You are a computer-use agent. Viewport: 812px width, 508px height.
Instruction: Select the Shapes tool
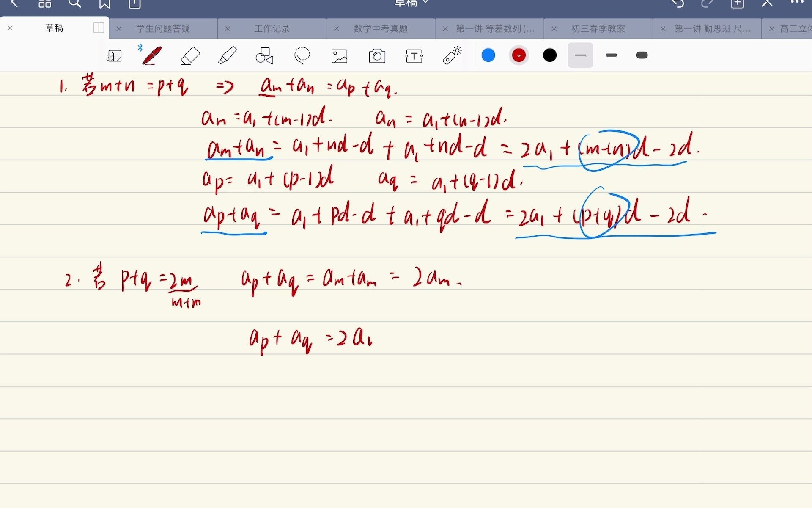pyautogui.click(x=265, y=55)
